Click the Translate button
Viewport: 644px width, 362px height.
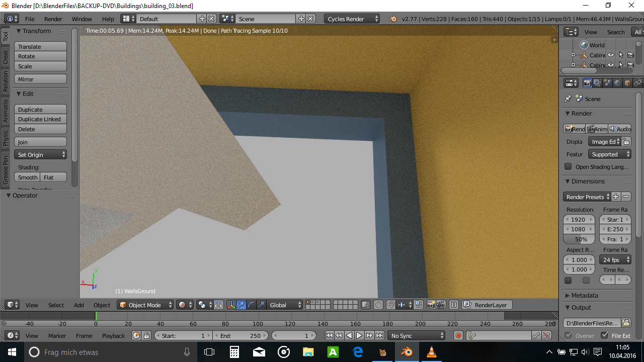pos(40,46)
